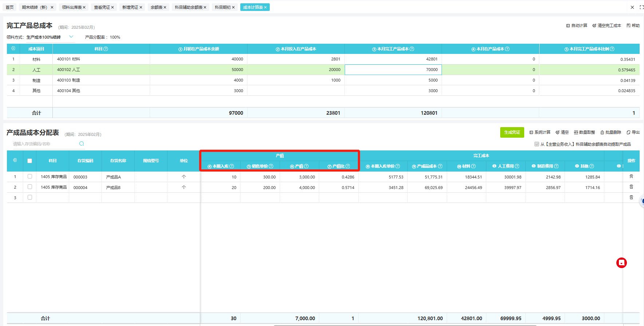
Task: Close the 成本计算表 tab
Action: 265,7
